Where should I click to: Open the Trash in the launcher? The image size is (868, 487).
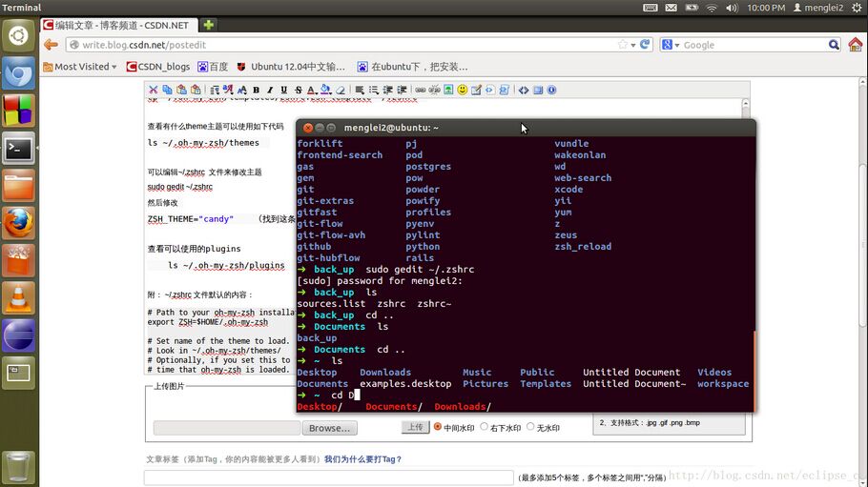pyautogui.click(x=19, y=468)
